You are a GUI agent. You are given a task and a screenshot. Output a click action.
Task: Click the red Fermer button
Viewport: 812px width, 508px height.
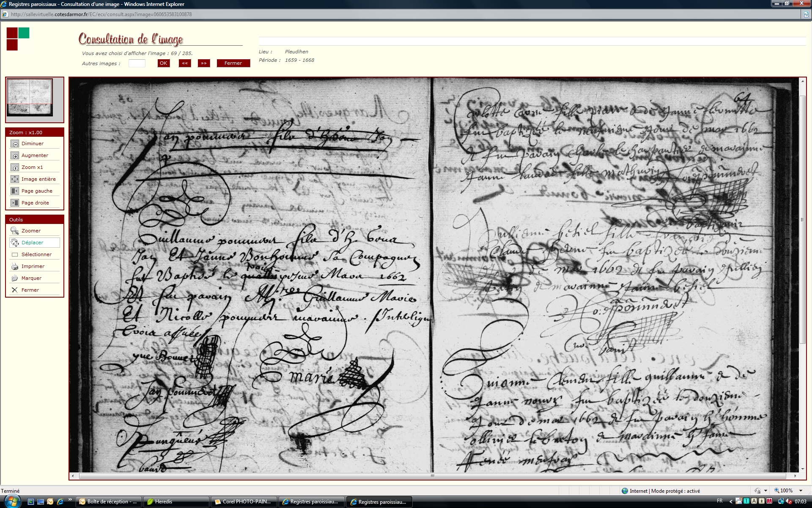pyautogui.click(x=233, y=63)
